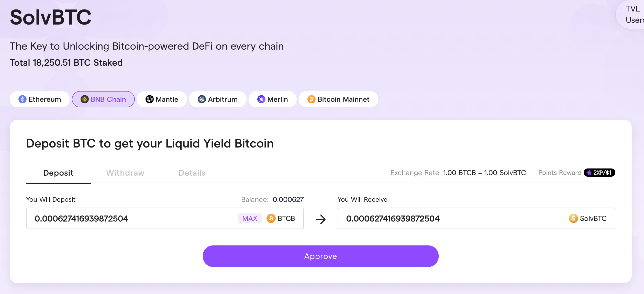Select the Ethereum network option
This screenshot has width=644, height=294.
click(x=40, y=99)
